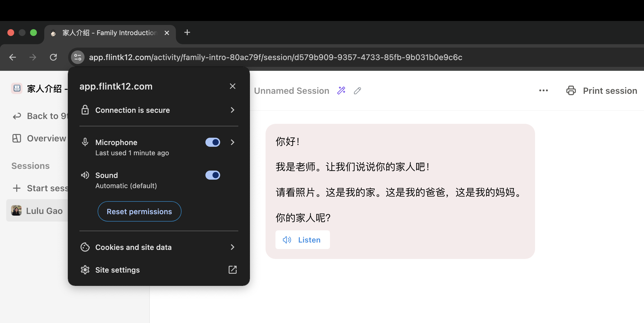Open a new browser tab
This screenshot has height=323, width=644.
[x=187, y=33]
